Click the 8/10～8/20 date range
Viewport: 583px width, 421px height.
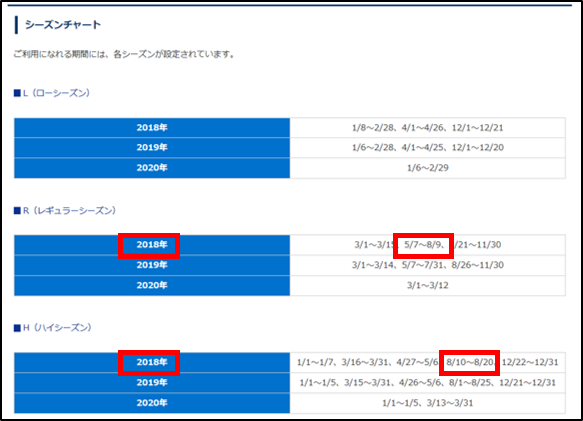coord(470,362)
